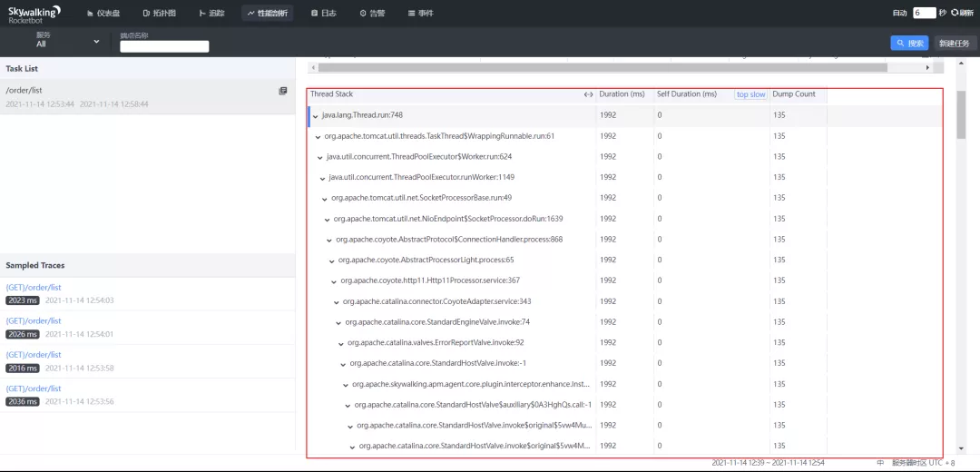Open the 服务 All service dropdown

coord(67,41)
